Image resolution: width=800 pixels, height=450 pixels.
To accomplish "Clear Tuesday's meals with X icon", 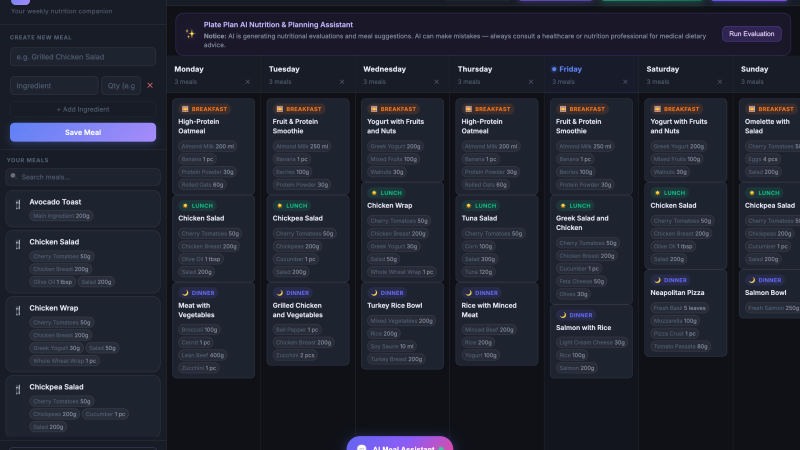I will 342,82.
